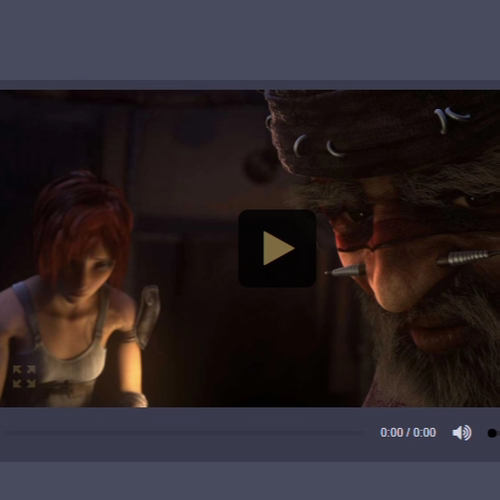The image size is (500, 500).
Task: Toggle sound via the loudspeaker icon
Action: tap(462, 433)
